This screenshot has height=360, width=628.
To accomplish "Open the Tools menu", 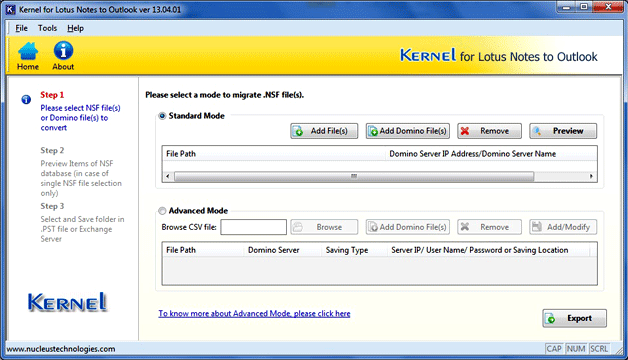I will (x=47, y=28).
